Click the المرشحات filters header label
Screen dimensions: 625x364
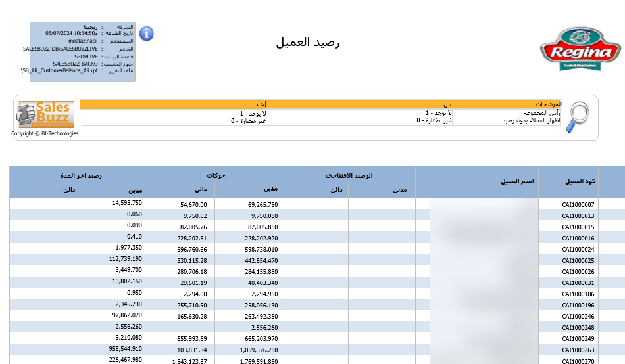pyautogui.click(x=547, y=104)
